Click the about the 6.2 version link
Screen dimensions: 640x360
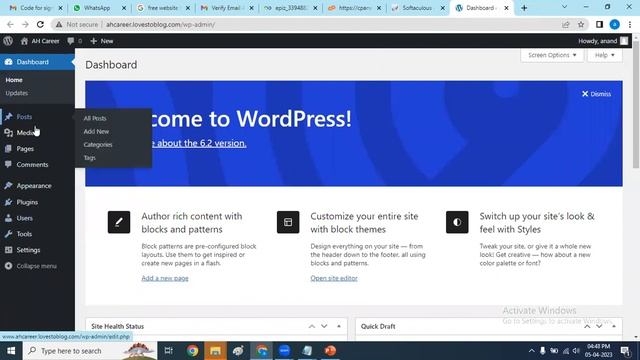[198, 143]
